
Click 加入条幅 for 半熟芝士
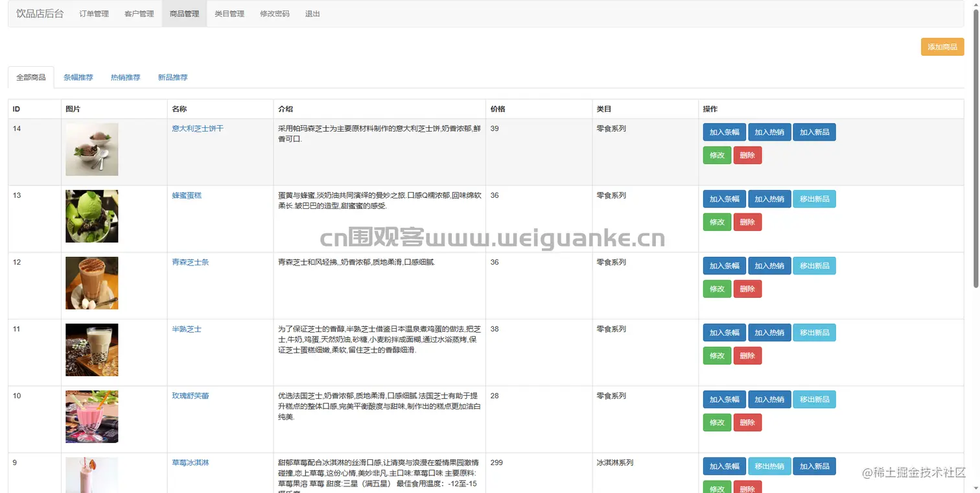[x=725, y=333]
